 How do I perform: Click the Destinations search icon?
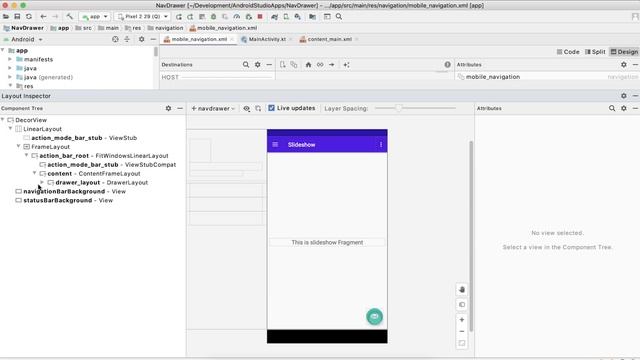point(246,64)
